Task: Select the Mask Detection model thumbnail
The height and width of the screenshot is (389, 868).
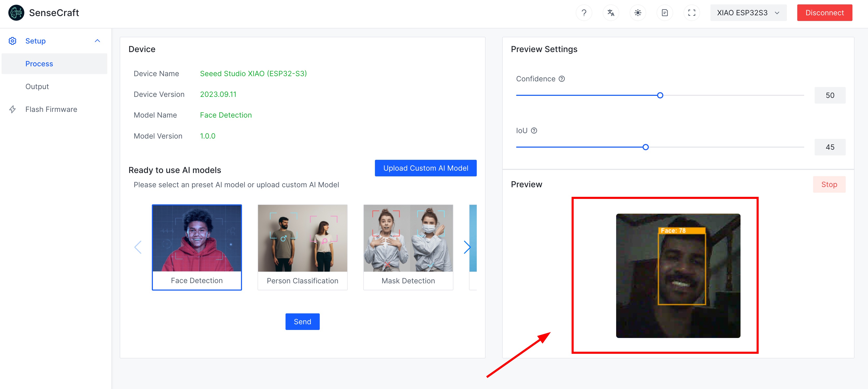Action: tap(408, 247)
